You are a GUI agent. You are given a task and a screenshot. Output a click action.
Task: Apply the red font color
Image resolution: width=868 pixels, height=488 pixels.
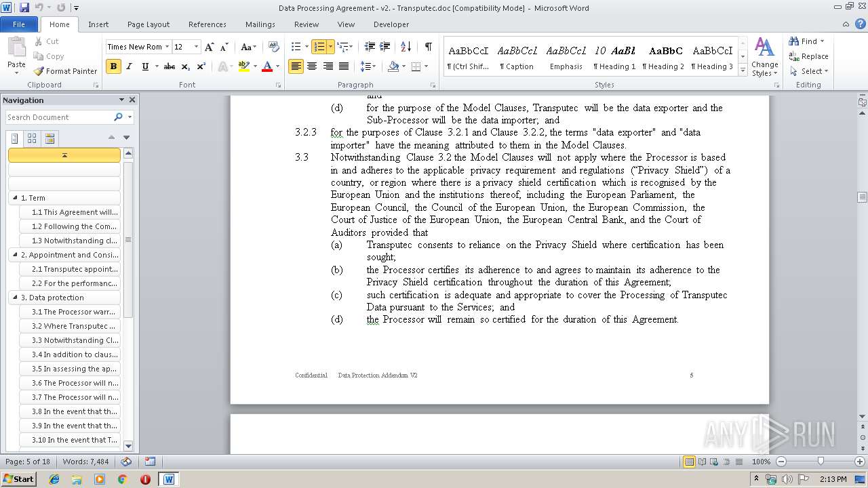coord(267,66)
